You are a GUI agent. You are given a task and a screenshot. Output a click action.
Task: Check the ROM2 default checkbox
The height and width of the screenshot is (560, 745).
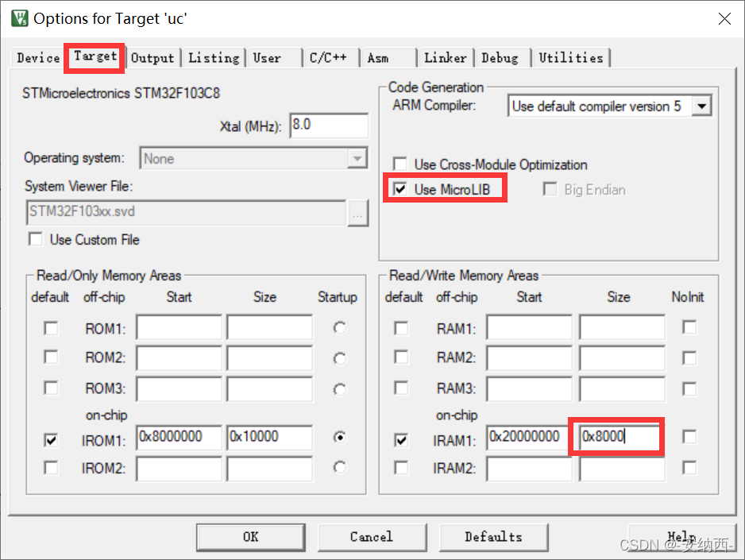coord(51,357)
